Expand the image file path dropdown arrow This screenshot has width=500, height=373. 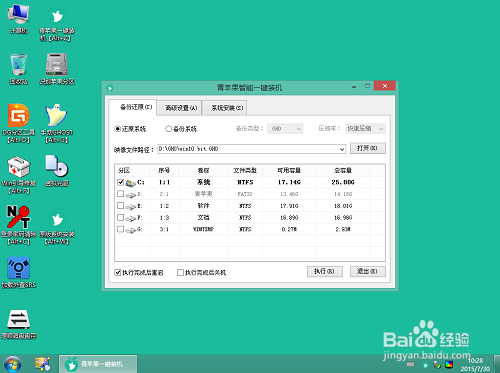[x=342, y=149]
